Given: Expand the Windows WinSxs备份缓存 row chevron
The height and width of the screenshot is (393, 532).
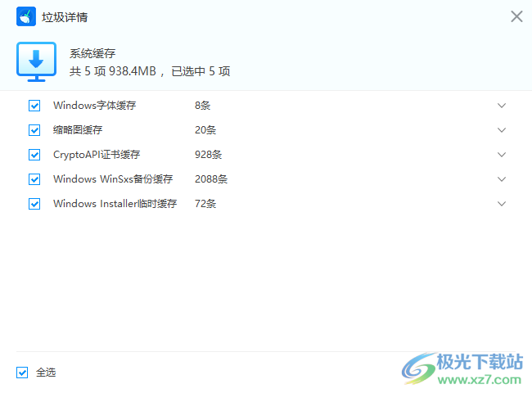Looking at the screenshot, I should (x=502, y=179).
